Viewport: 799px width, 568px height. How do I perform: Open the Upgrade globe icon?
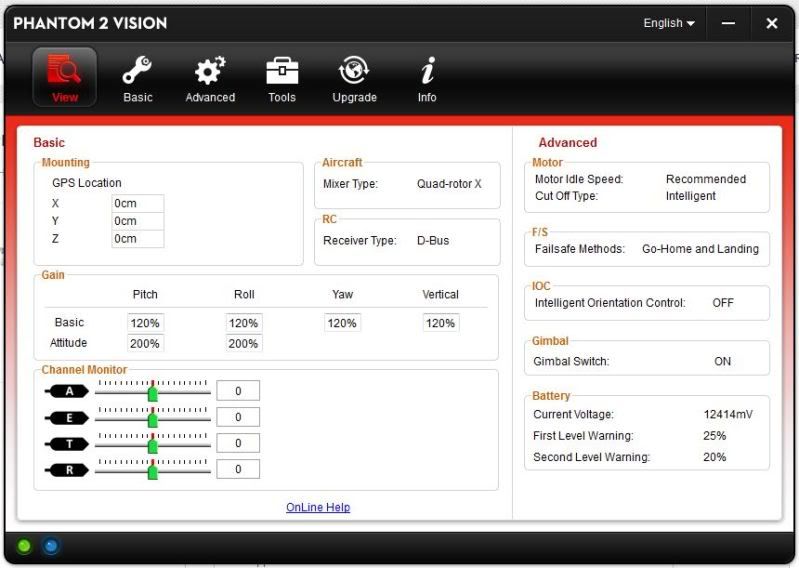click(x=354, y=72)
